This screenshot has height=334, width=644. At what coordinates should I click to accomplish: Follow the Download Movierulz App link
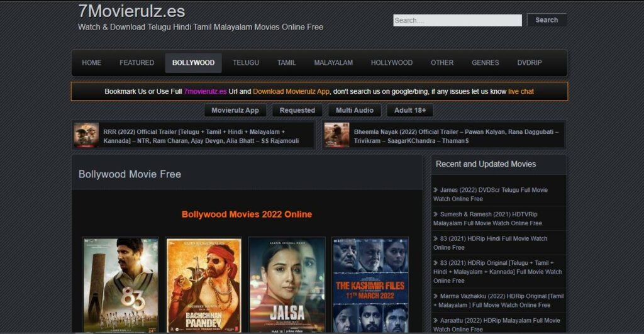[291, 91]
